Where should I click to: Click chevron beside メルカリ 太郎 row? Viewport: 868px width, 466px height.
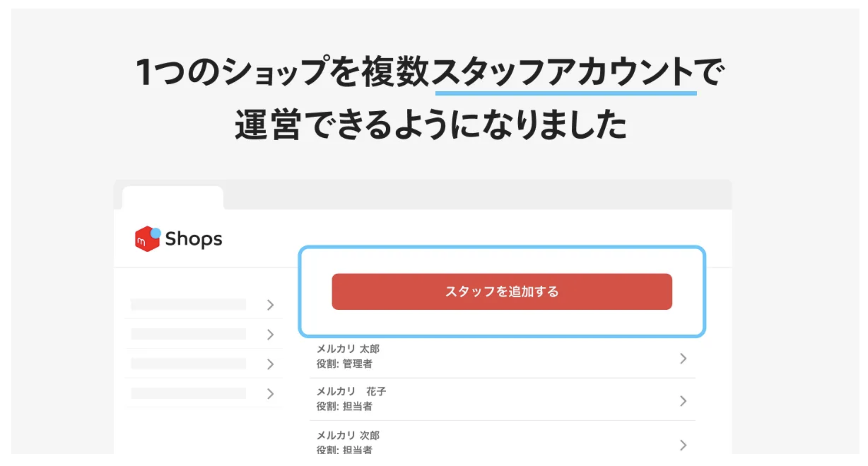[x=683, y=358]
